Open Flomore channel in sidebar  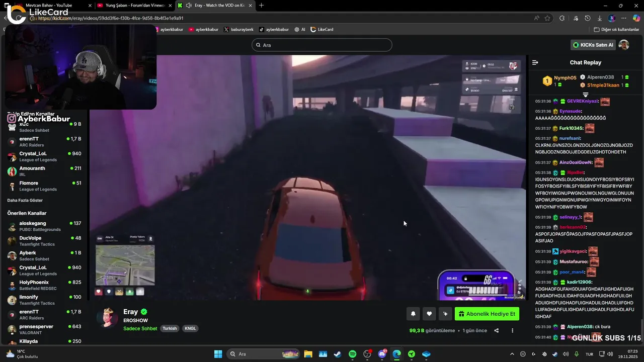tap(44, 186)
